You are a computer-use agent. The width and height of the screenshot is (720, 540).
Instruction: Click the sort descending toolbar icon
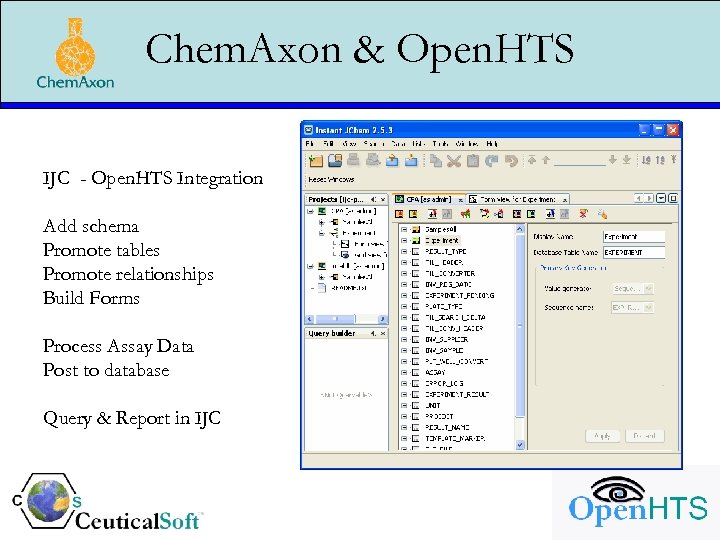pyautogui.click(x=660, y=160)
